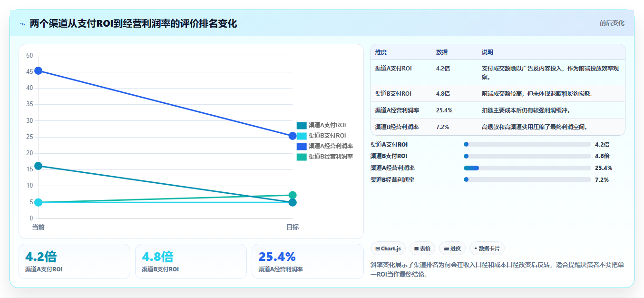Toggle 渠道B支付ROI legend swatch
The height and width of the screenshot is (298, 644).
point(302,136)
